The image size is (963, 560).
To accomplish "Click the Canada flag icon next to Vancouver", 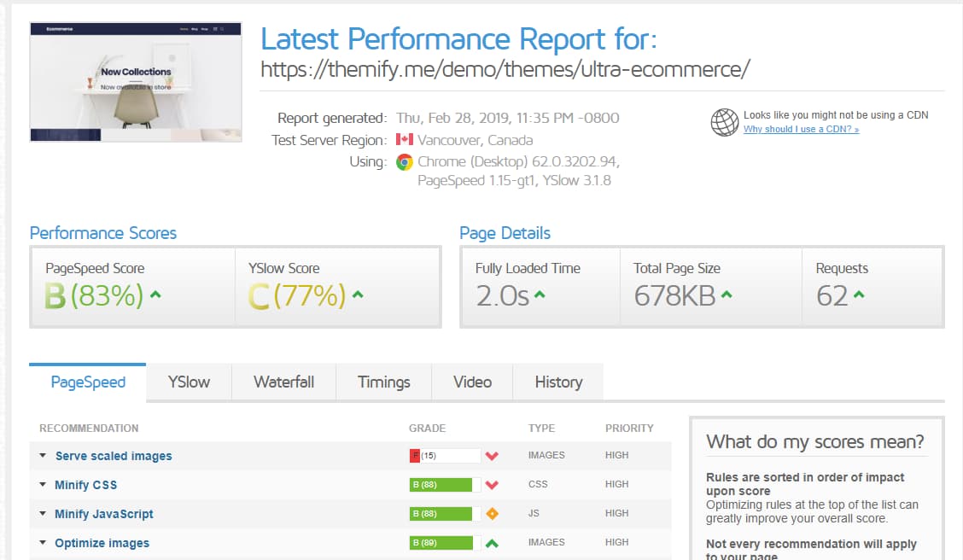I will 405,140.
